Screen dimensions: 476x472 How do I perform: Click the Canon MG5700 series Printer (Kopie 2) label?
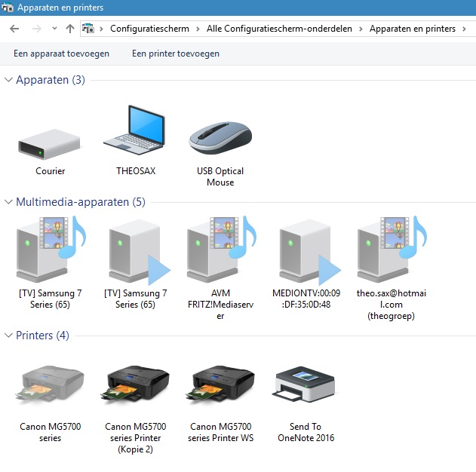coord(135,438)
